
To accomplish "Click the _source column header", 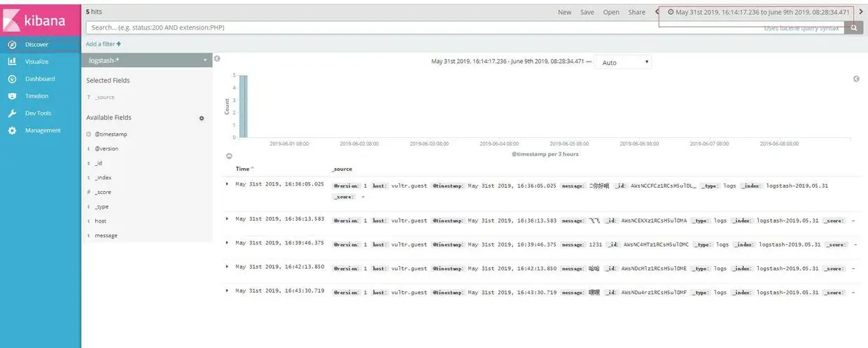I will (x=342, y=169).
